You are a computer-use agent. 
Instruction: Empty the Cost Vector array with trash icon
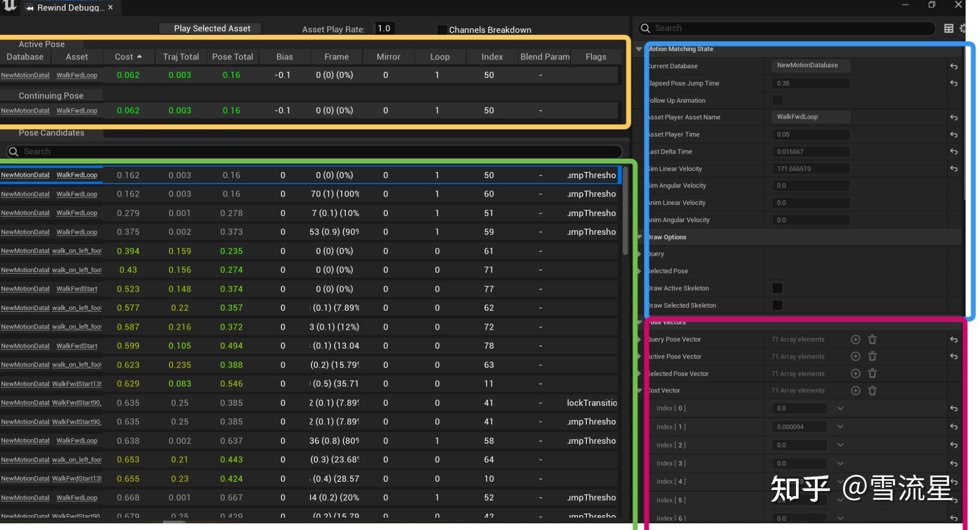pyautogui.click(x=872, y=390)
